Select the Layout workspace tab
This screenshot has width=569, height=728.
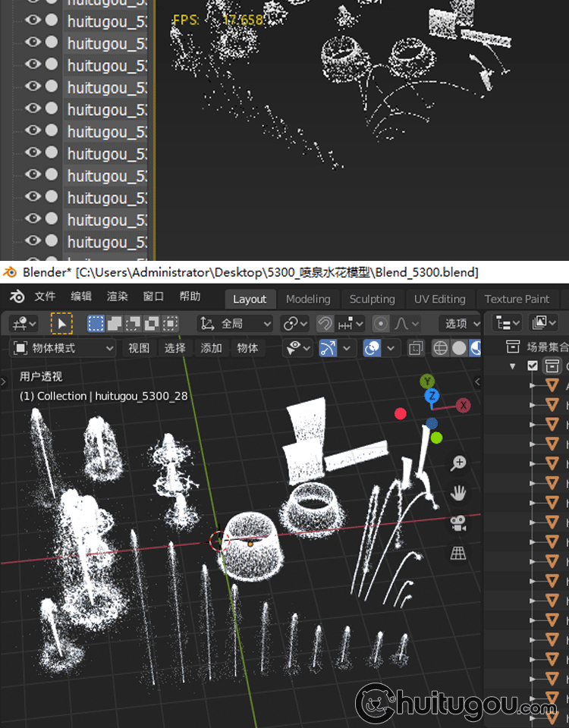tap(250, 300)
